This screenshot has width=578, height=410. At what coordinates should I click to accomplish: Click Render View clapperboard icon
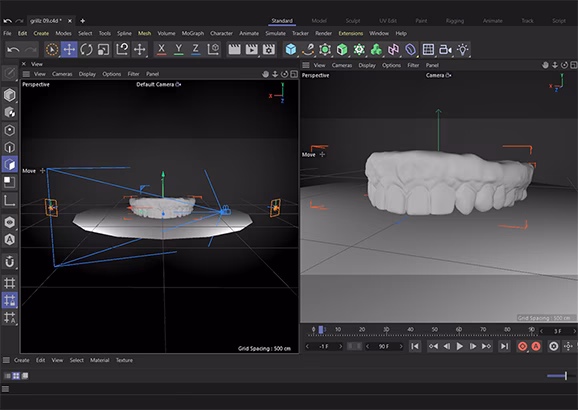pyautogui.click(x=234, y=49)
